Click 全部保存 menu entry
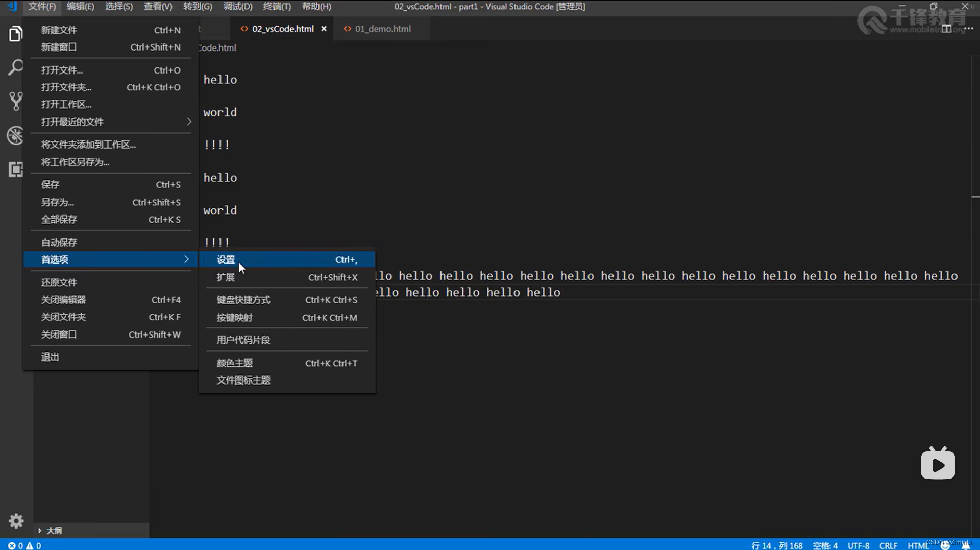The image size is (980, 550). [x=111, y=220]
